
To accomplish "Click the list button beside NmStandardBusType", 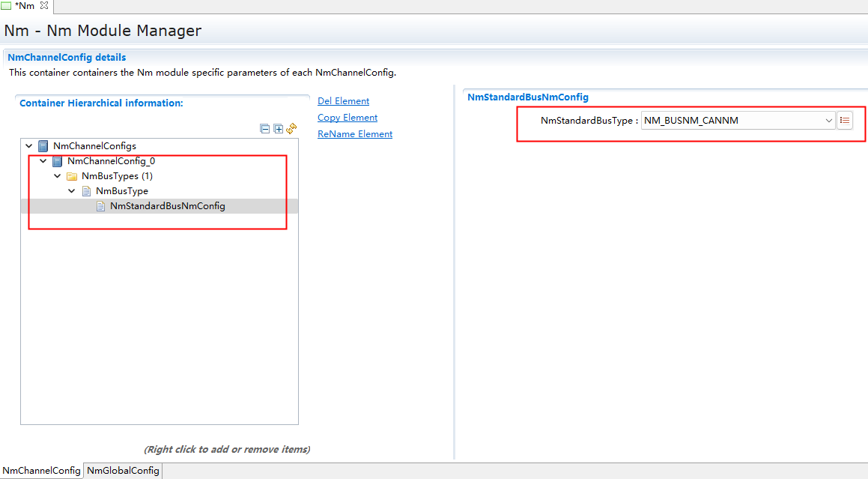I will [x=845, y=121].
